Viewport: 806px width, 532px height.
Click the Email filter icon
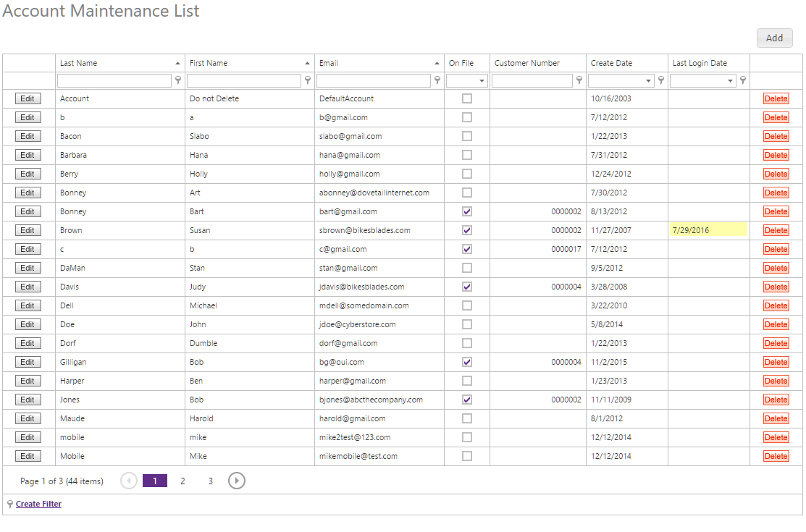437,80
